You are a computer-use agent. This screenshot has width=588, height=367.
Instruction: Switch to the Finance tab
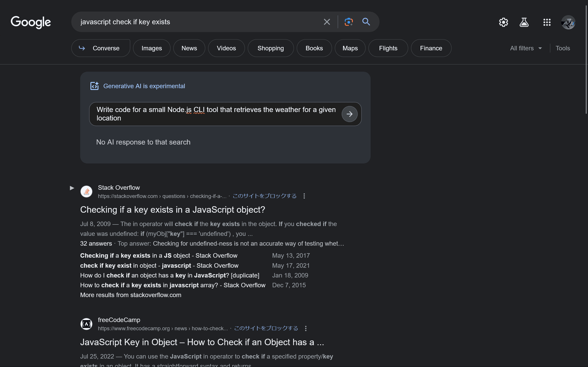[431, 48]
